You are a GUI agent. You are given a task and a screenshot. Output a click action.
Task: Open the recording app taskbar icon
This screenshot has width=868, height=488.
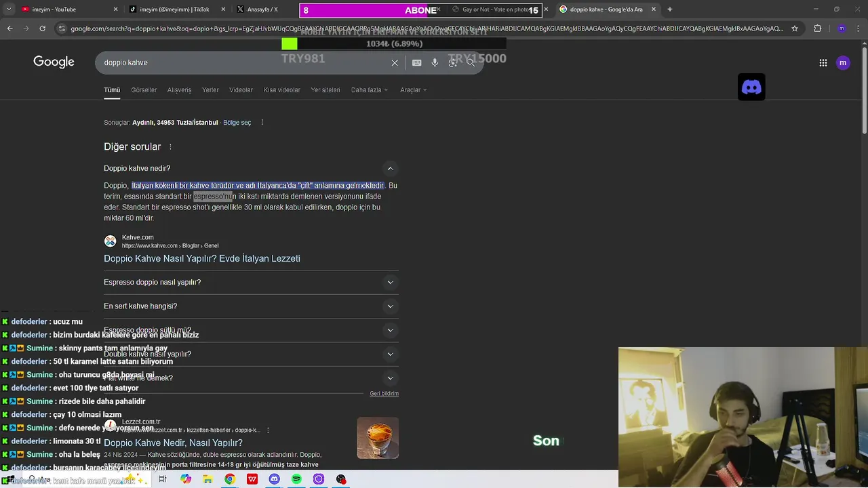pyautogui.click(x=341, y=479)
